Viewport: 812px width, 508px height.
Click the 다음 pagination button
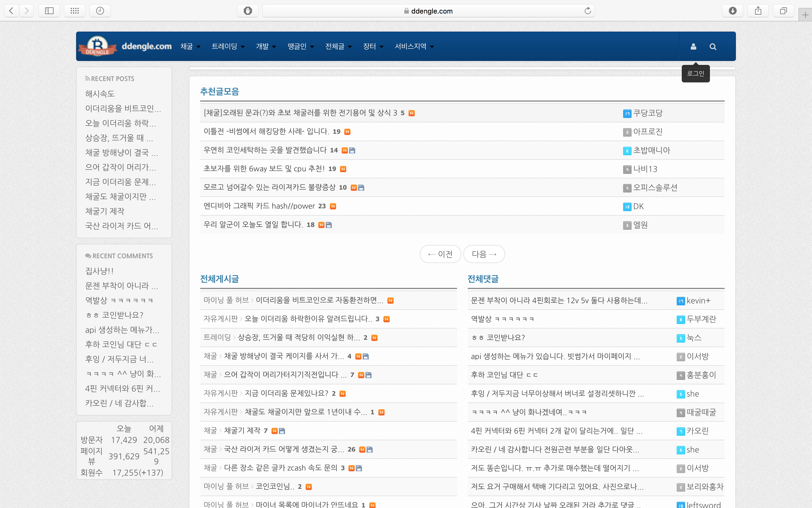click(x=484, y=254)
